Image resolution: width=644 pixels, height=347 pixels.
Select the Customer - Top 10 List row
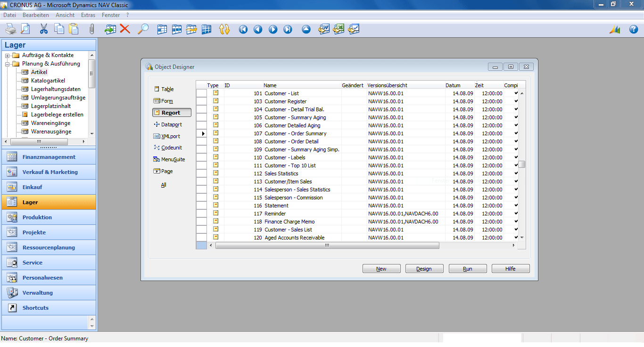click(x=357, y=165)
